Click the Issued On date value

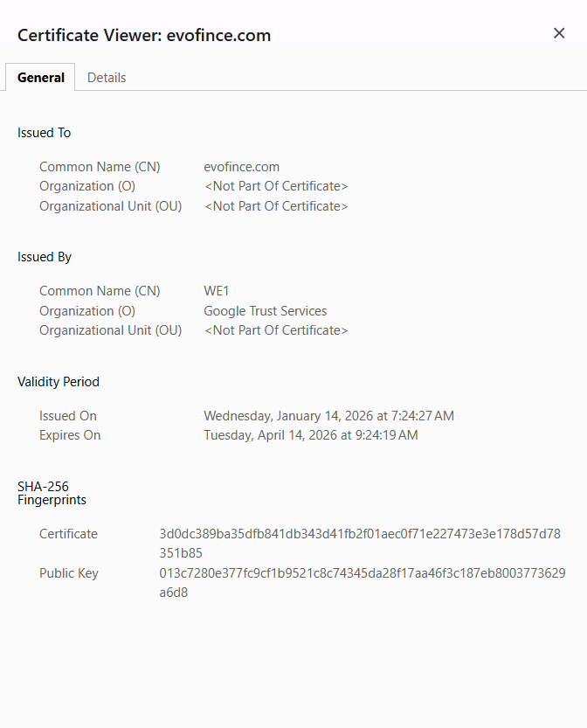pyautogui.click(x=328, y=416)
